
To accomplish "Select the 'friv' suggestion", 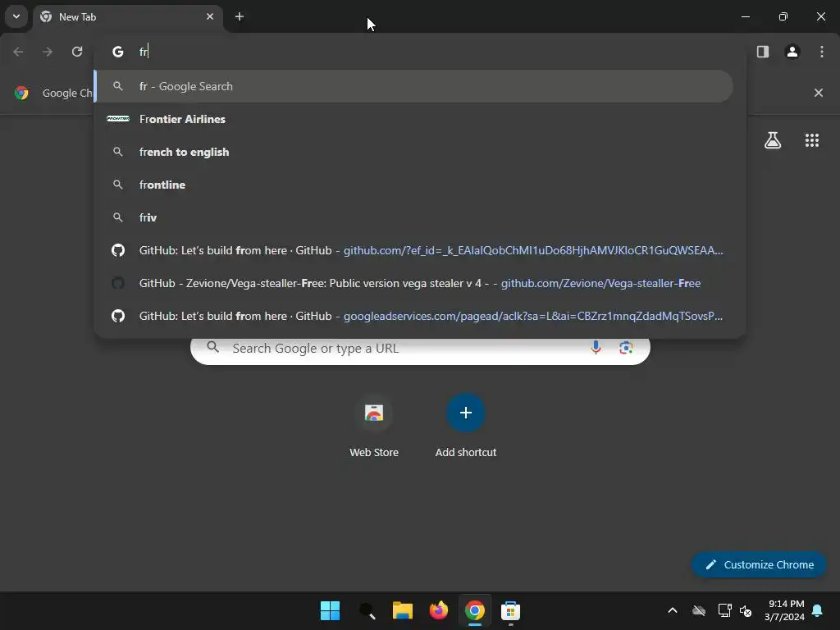I will (414, 217).
